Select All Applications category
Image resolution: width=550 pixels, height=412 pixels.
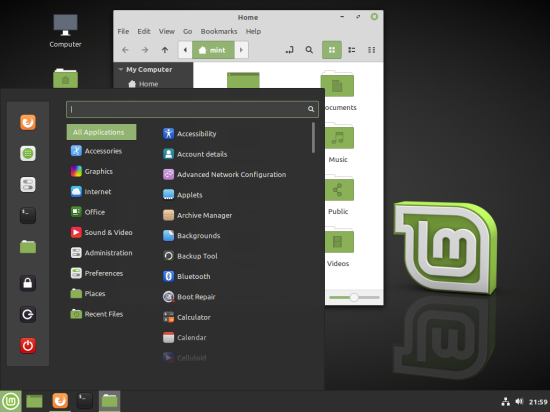pos(101,132)
